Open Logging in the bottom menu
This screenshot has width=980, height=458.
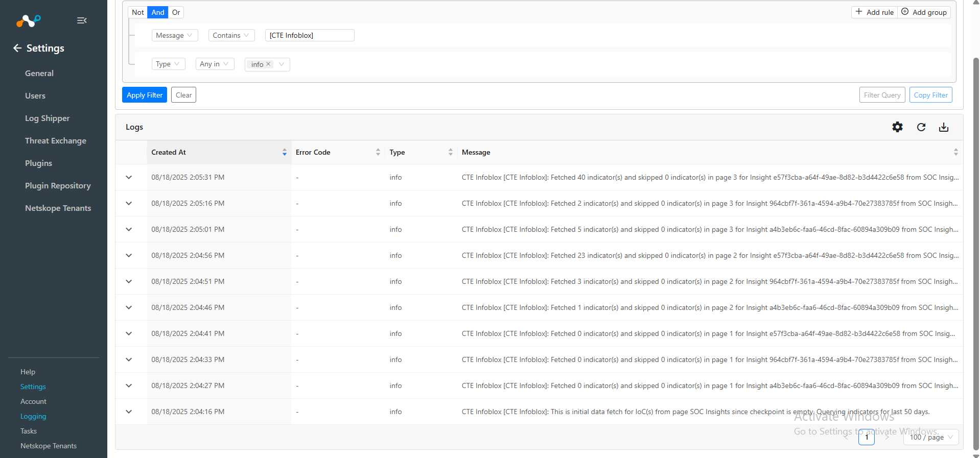(33, 416)
